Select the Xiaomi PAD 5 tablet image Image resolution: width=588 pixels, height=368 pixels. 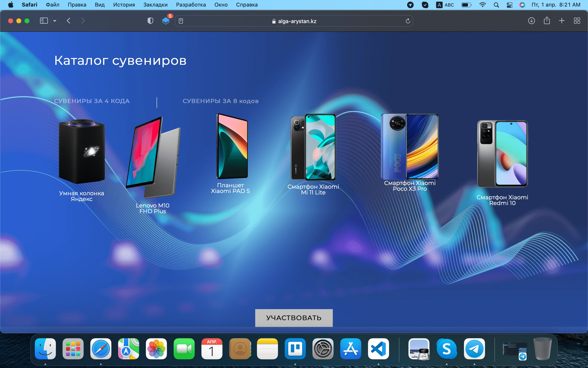click(x=232, y=146)
